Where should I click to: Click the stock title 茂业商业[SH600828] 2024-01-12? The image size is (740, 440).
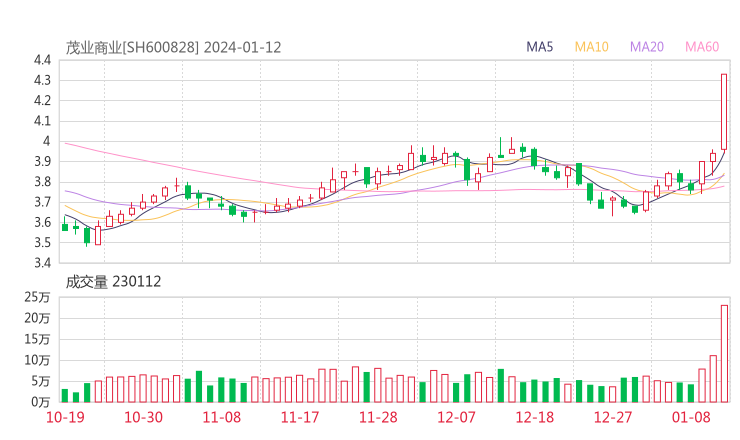[x=173, y=48]
